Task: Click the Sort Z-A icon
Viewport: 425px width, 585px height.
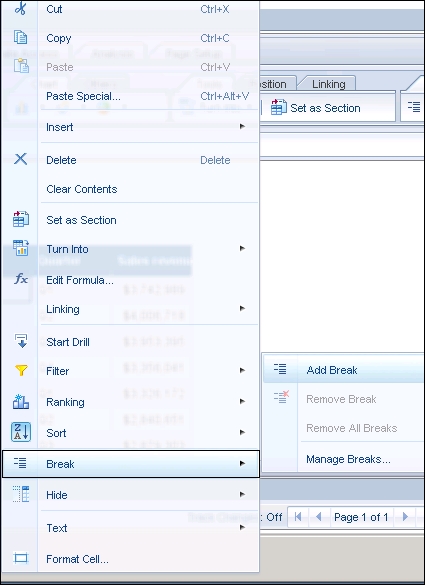Action: tap(21, 432)
